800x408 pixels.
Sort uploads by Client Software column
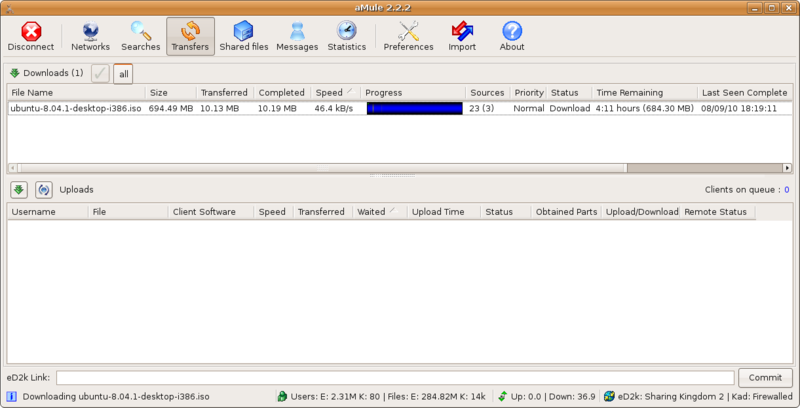coord(211,212)
